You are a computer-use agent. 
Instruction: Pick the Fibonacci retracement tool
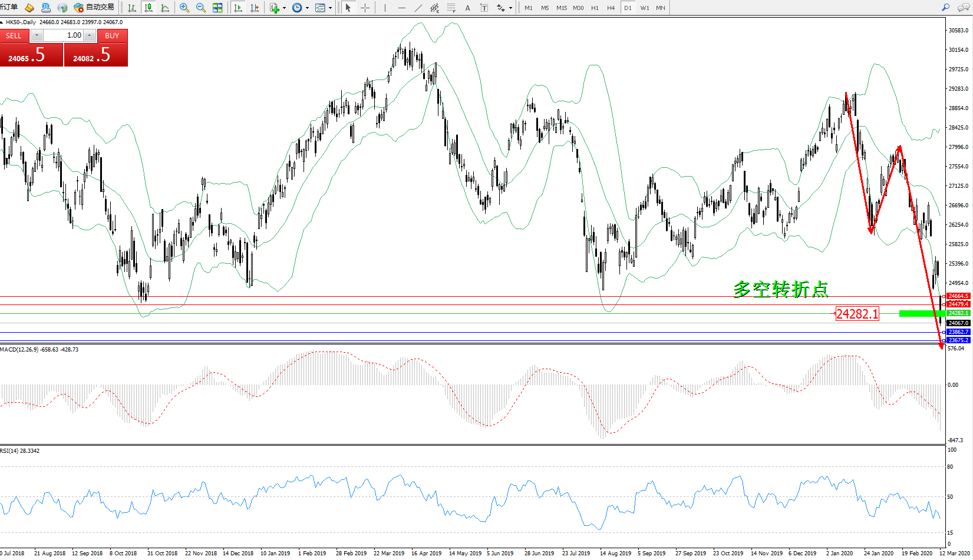[451, 8]
